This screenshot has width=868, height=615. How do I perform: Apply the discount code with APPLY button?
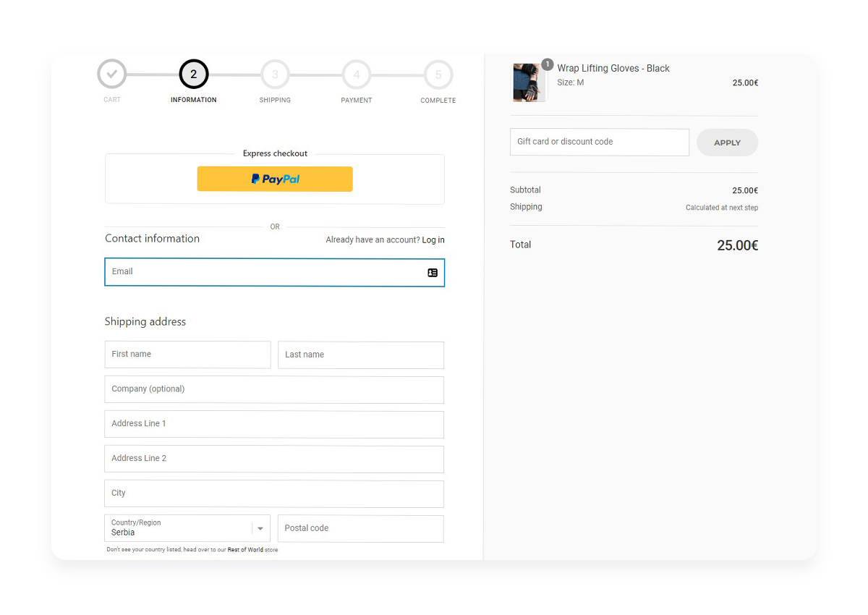(x=727, y=143)
